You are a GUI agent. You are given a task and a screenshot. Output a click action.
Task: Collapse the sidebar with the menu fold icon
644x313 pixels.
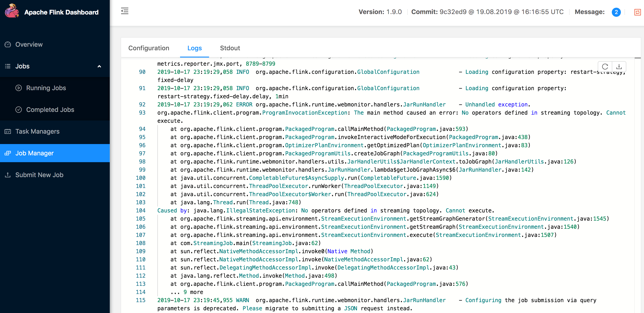point(125,11)
